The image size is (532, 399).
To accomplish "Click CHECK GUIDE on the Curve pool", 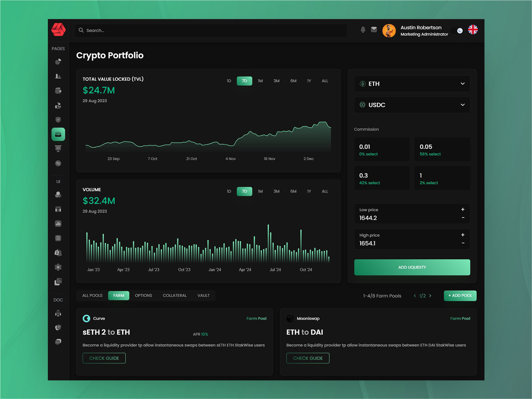I will 104,358.
